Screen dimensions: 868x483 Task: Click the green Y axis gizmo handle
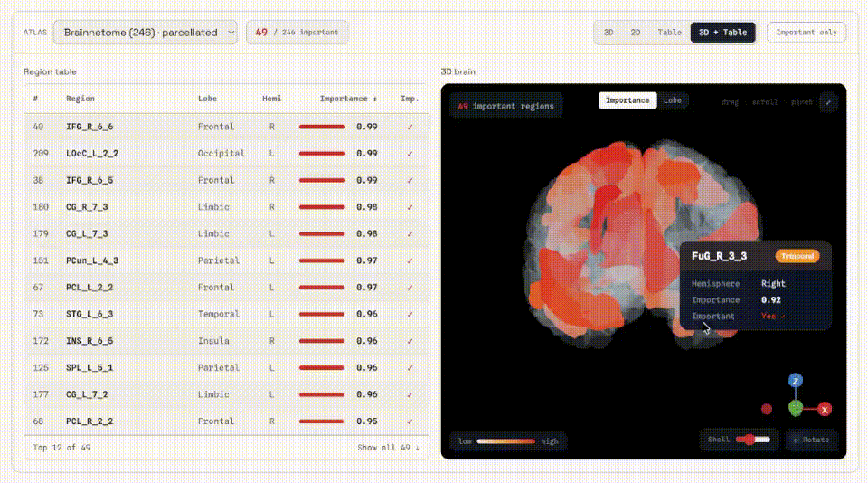pyautogui.click(x=796, y=409)
